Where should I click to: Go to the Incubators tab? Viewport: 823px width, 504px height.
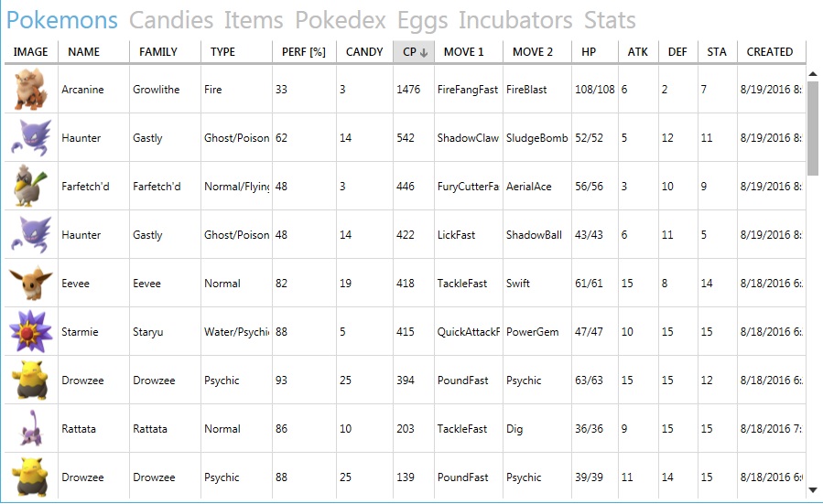coord(515,20)
